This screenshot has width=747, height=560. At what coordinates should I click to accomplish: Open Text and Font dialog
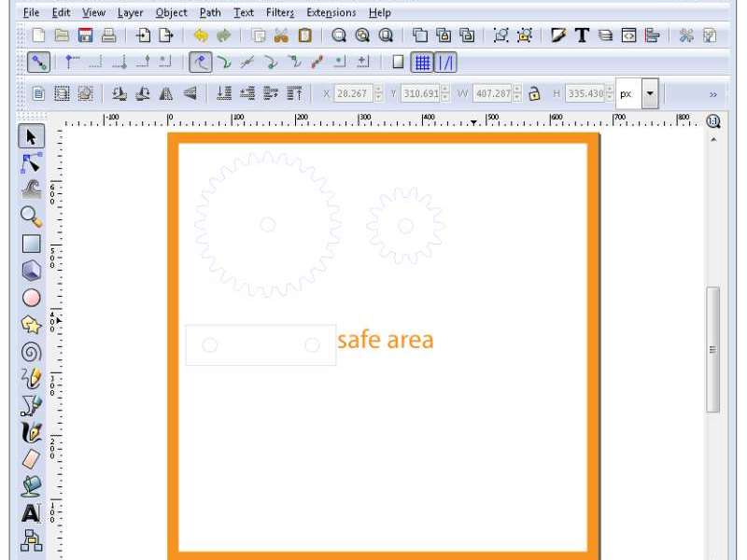[x=582, y=35]
